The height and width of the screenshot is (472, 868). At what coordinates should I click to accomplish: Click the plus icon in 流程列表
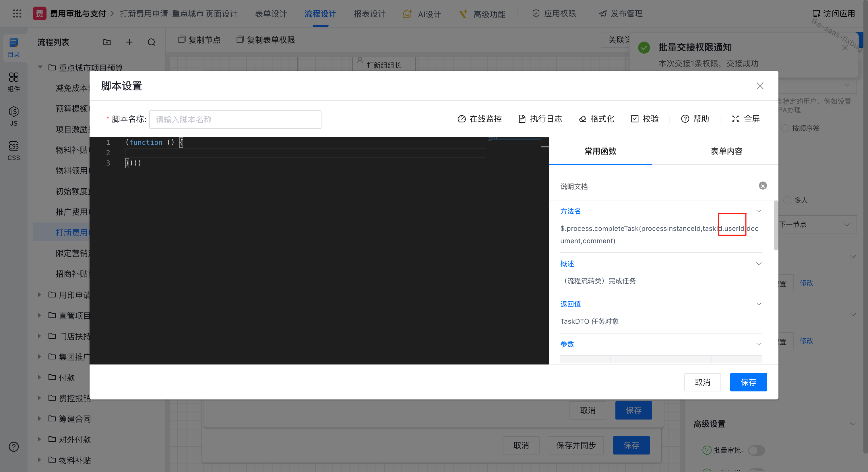(x=129, y=42)
